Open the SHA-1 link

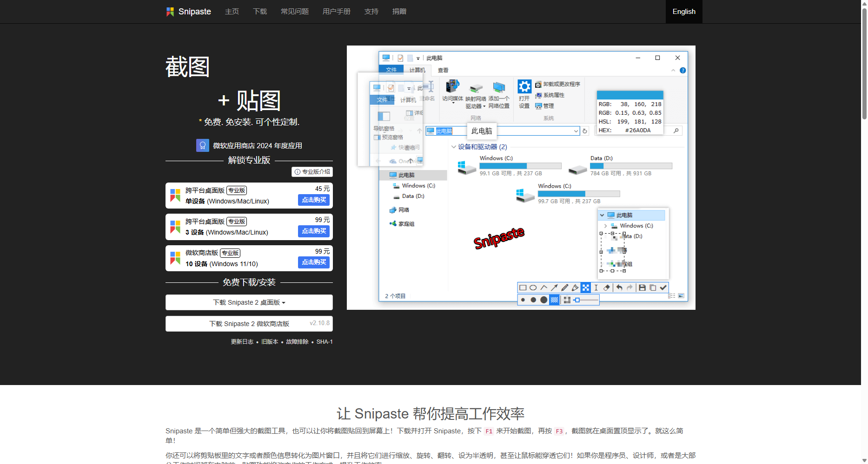tap(325, 342)
